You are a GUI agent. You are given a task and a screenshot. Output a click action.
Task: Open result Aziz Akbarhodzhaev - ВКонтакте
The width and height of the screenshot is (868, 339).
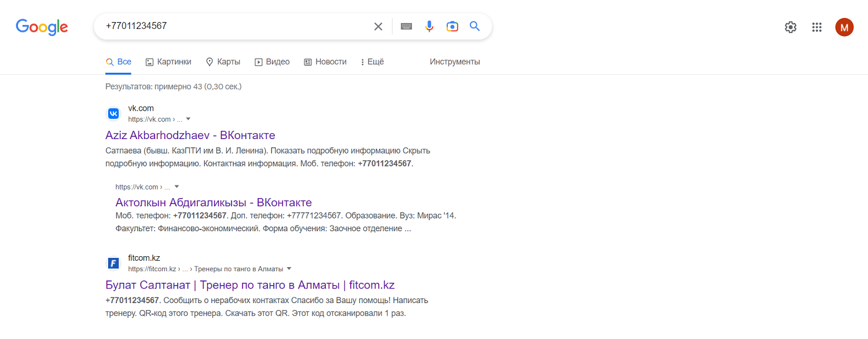pyautogui.click(x=190, y=135)
